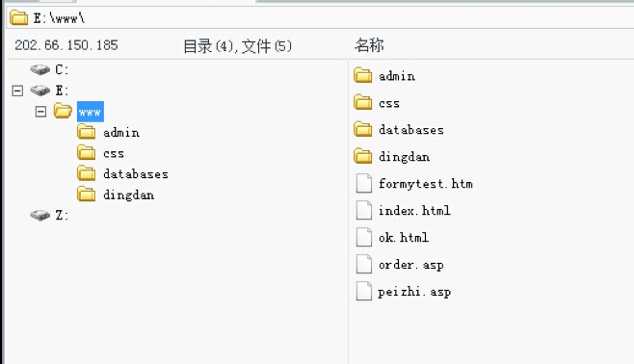Select the Z: drive icon
This screenshot has height=364, width=634.
[40, 215]
